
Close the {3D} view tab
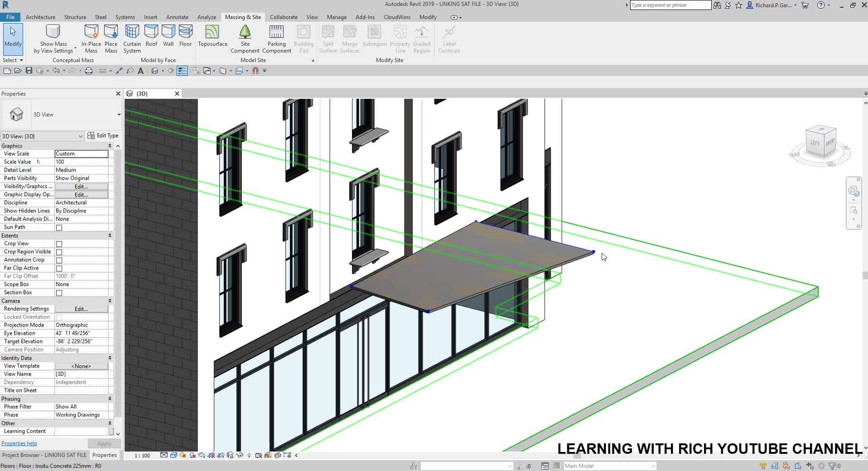click(177, 93)
